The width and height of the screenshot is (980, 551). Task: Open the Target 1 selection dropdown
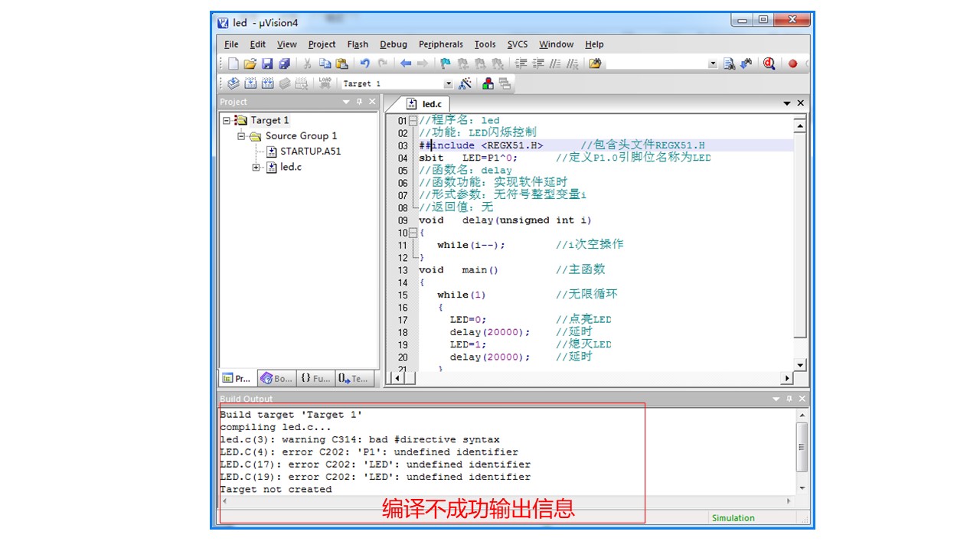click(x=449, y=83)
